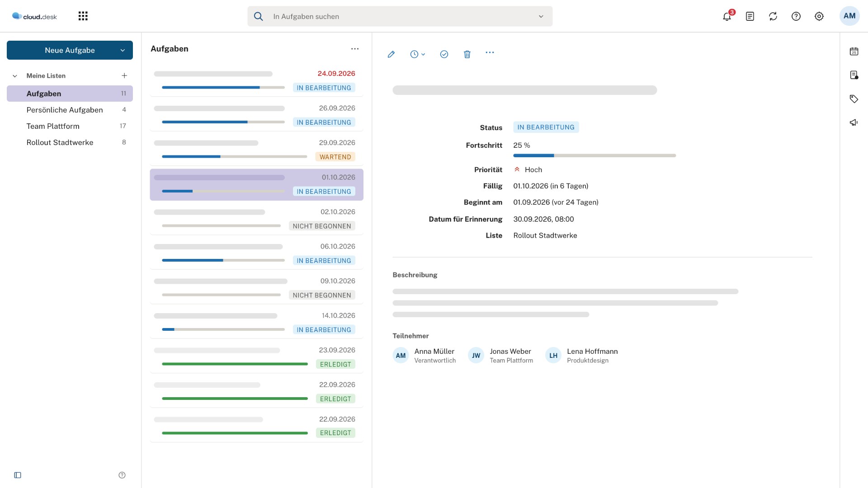The height and width of the screenshot is (488, 868).
Task: Open task due 14.10.2026
Action: point(256,323)
